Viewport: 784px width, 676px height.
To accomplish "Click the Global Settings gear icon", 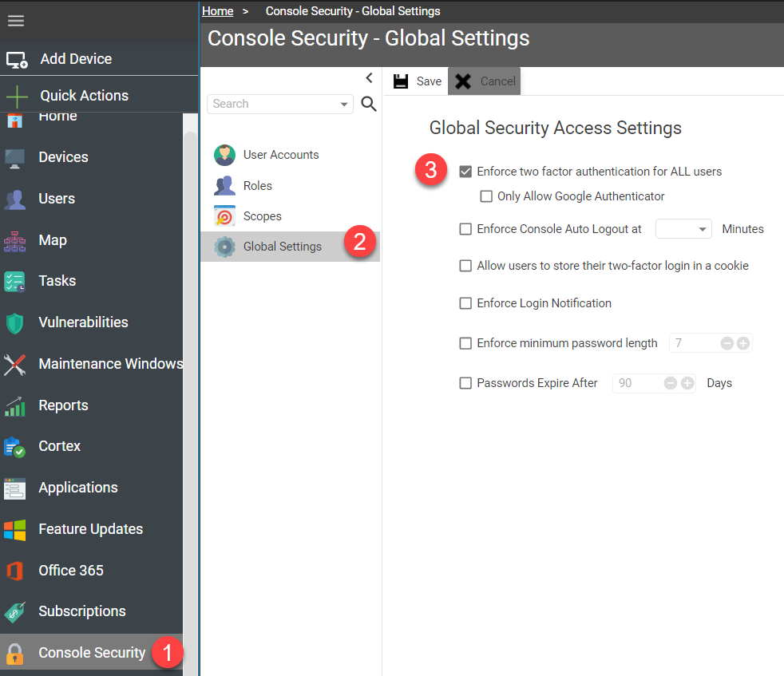I will click(x=224, y=247).
